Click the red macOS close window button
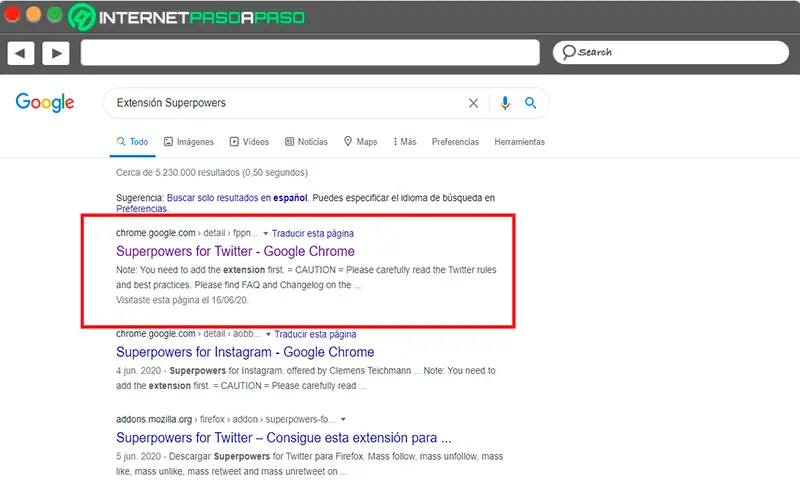Image resolution: width=800 pixels, height=500 pixels. click(12, 14)
